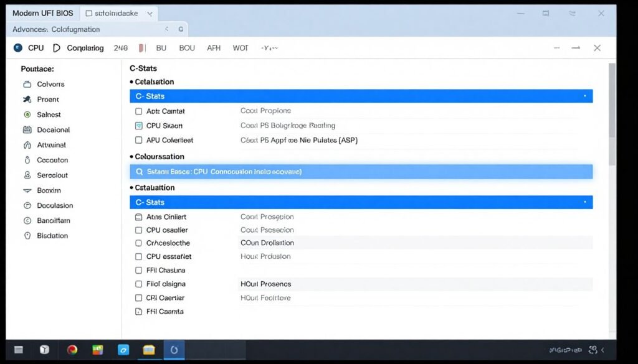Click the WOT toolbar item

pos(240,48)
